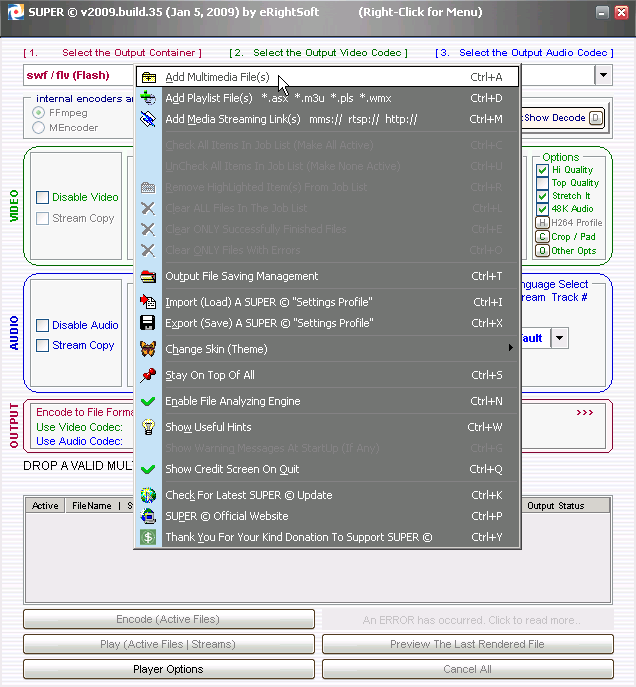636x687 pixels.
Task: Open Crop / Pad option button
Action: [x=542, y=237]
